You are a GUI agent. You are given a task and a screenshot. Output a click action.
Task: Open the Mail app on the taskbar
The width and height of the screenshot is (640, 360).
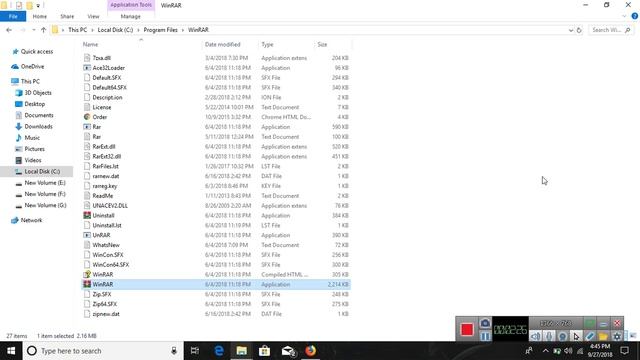pos(288,351)
